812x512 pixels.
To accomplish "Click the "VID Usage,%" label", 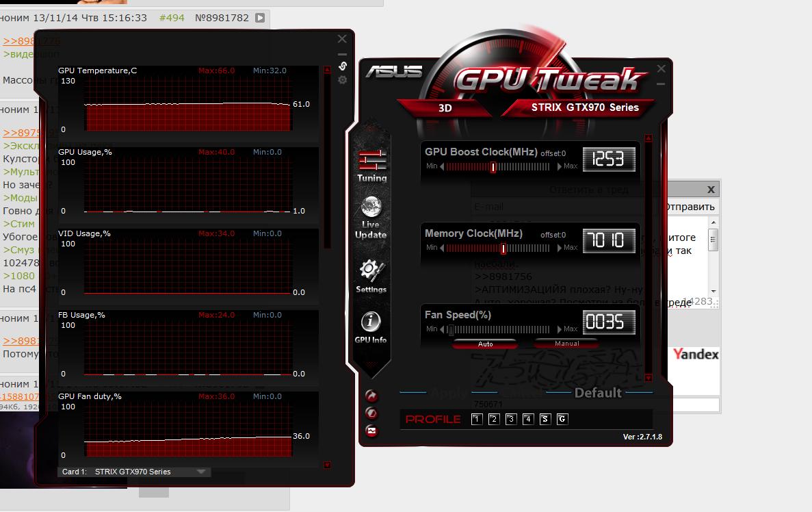I will tap(84, 233).
